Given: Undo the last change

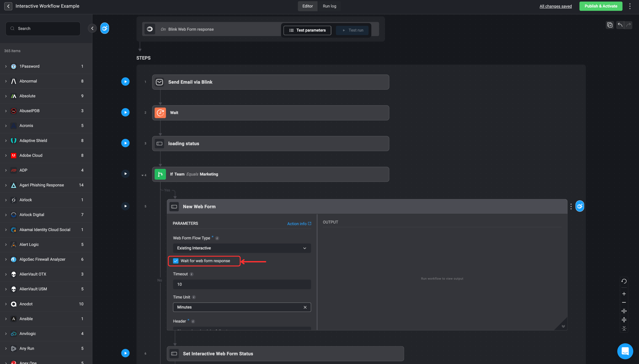Looking at the screenshot, I should [x=620, y=25].
